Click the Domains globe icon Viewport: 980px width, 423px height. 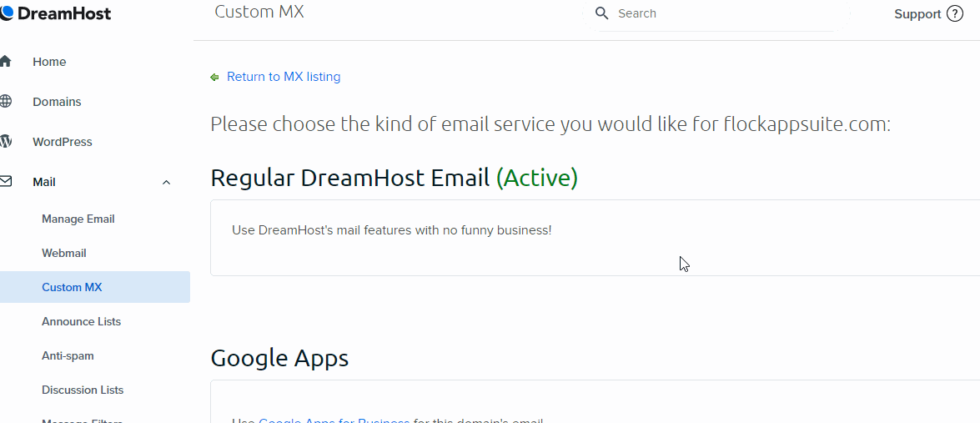5,101
